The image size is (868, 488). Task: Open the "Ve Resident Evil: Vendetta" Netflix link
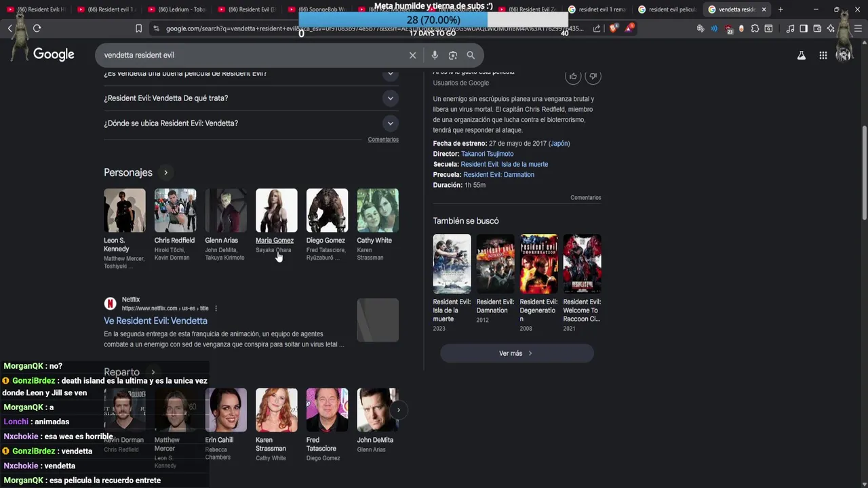tap(155, 321)
